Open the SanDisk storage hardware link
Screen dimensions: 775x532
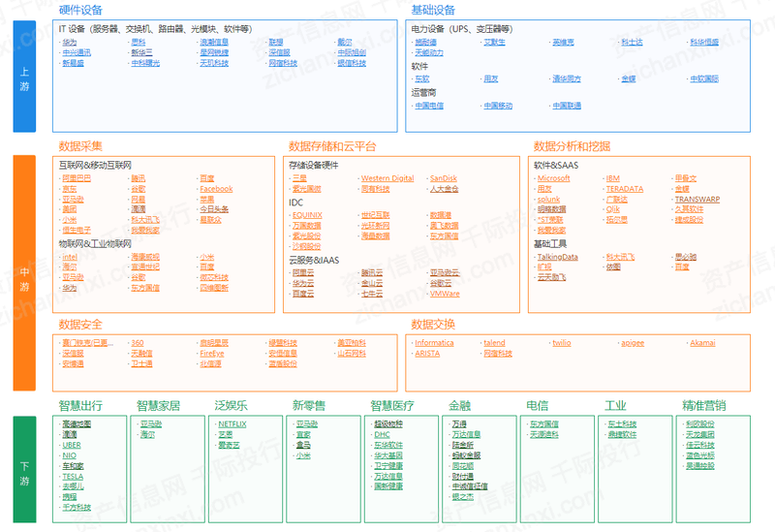point(444,179)
